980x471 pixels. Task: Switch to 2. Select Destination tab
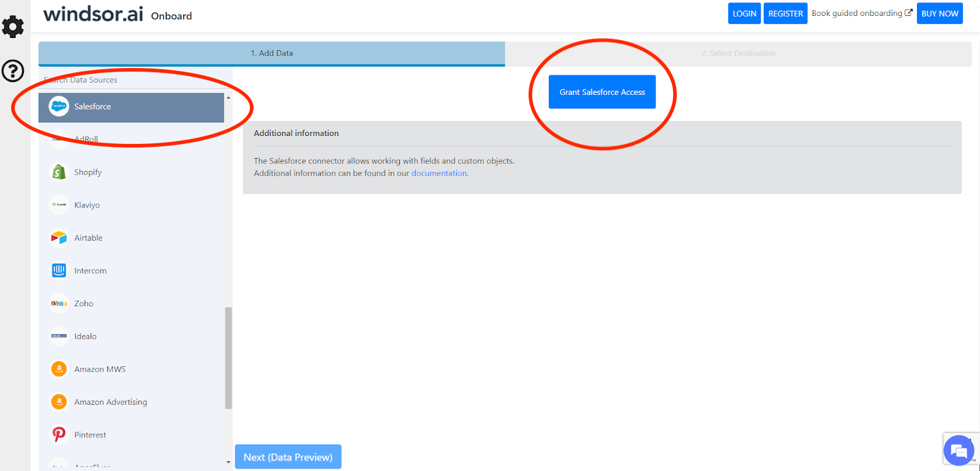tap(739, 53)
